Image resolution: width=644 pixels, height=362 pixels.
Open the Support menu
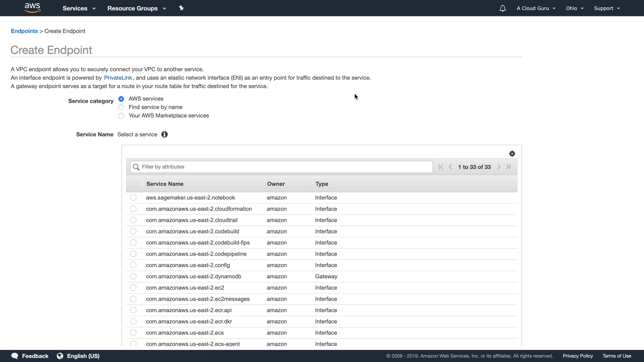[x=606, y=8]
